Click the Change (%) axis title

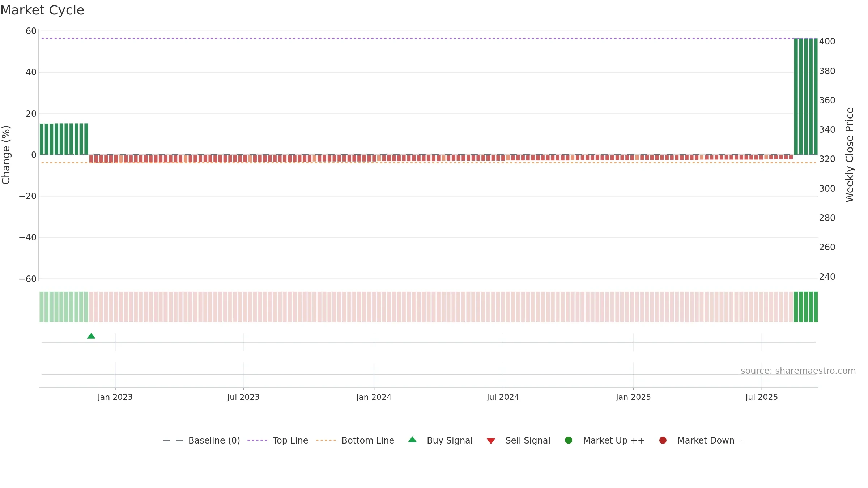[6, 155]
